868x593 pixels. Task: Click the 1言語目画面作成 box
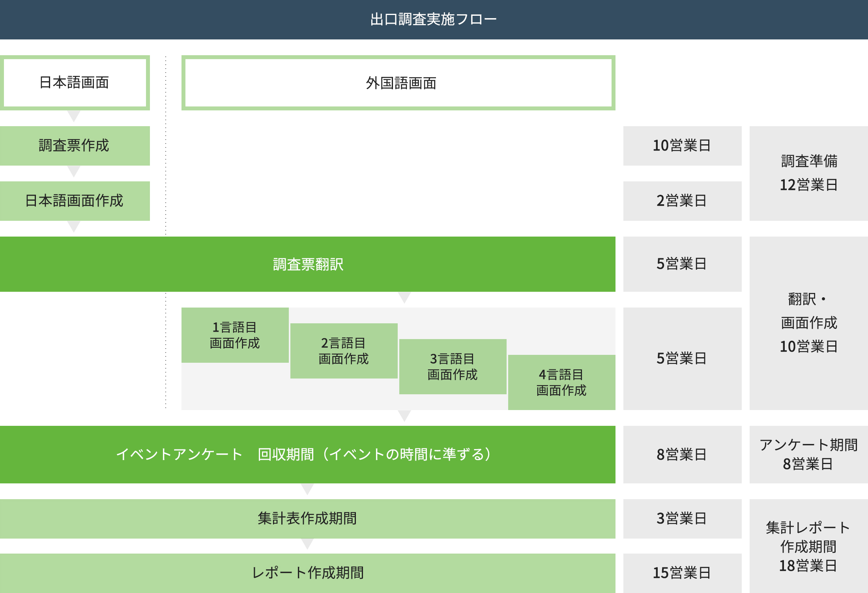pos(235,335)
